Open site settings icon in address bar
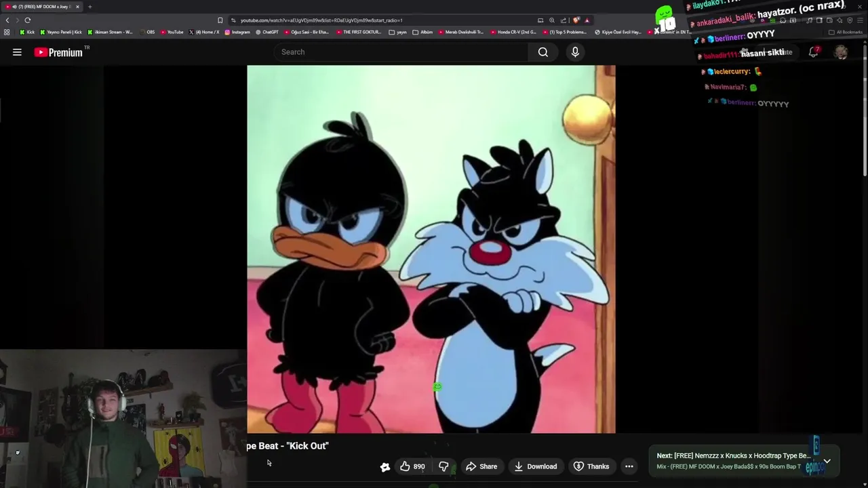Image resolution: width=868 pixels, height=488 pixels. [233, 20]
